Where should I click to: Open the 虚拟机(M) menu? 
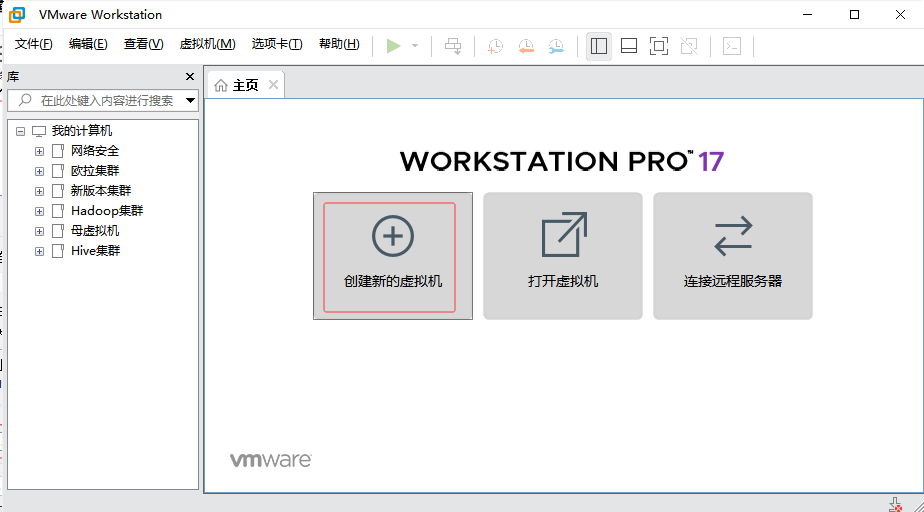207,44
